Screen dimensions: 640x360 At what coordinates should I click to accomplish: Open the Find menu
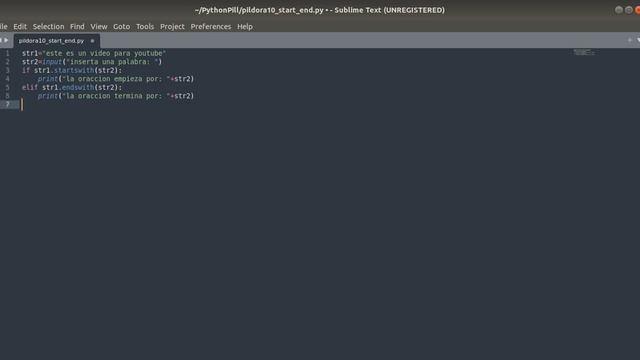(x=77, y=27)
